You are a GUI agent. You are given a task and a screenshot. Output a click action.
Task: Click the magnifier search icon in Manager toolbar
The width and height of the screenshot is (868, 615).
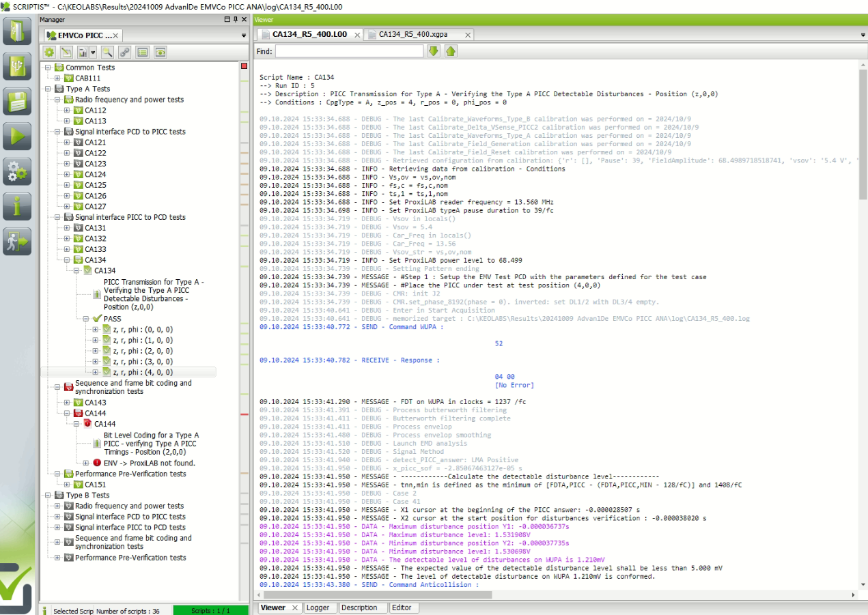pyautogui.click(x=107, y=52)
